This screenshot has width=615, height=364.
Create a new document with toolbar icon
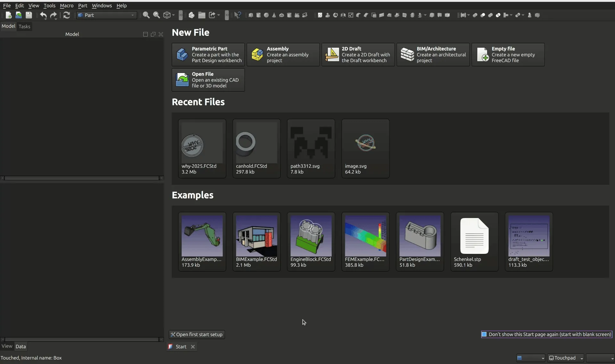(9, 15)
